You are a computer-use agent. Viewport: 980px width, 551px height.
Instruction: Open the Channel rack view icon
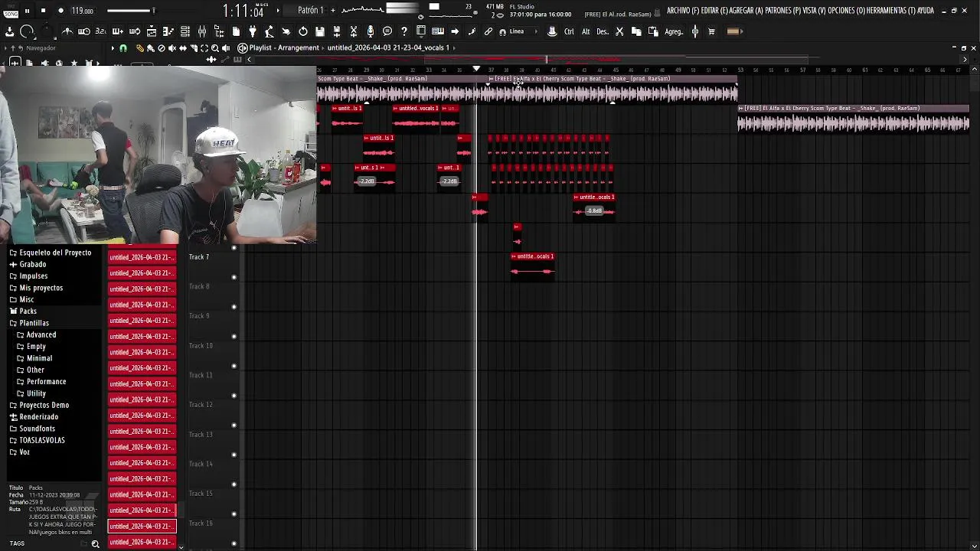(185, 31)
